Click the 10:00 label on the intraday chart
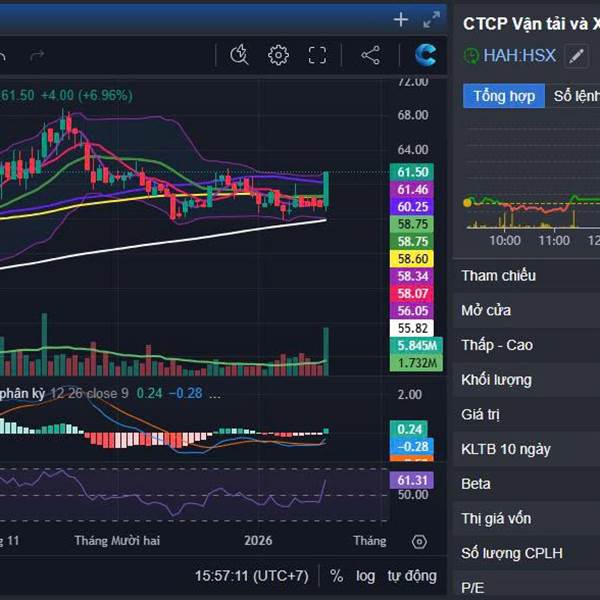Screen dimensions: 600x600 point(505,241)
